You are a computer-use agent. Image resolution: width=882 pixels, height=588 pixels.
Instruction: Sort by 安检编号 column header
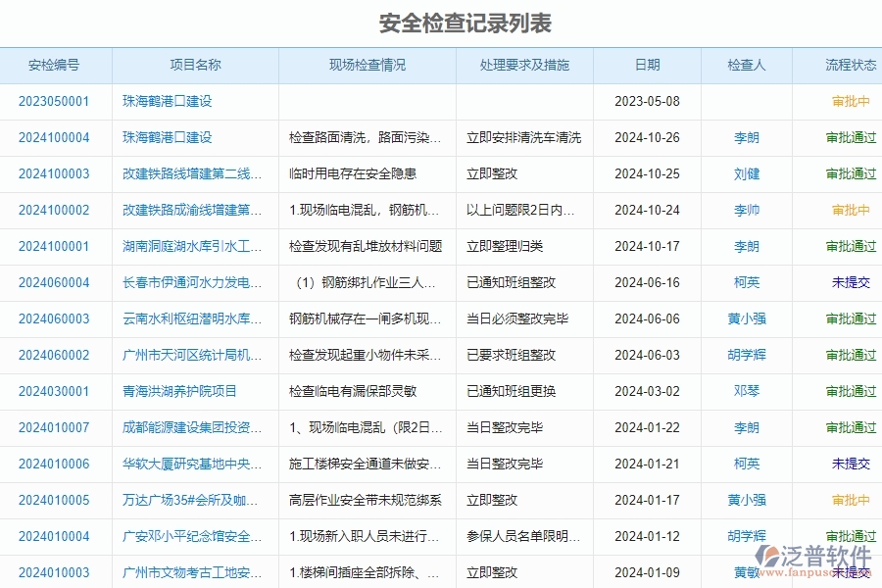pos(53,66)
